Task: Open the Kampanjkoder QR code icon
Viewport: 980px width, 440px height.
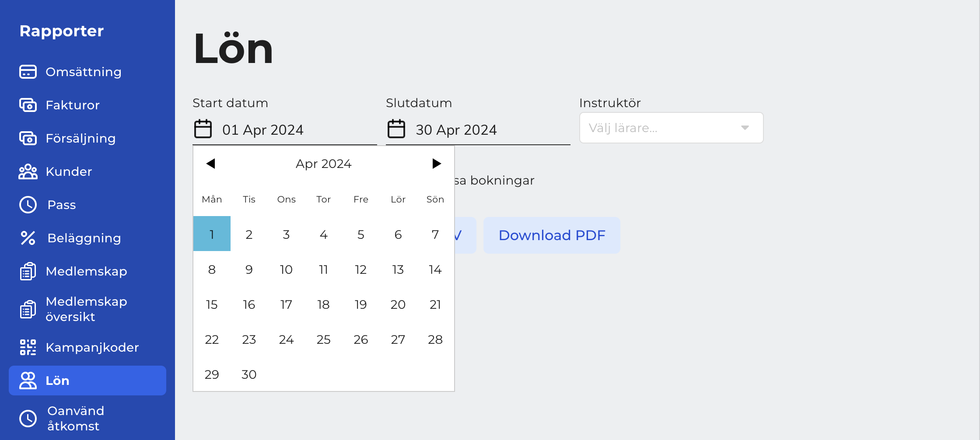Action: tap(28, 347)
